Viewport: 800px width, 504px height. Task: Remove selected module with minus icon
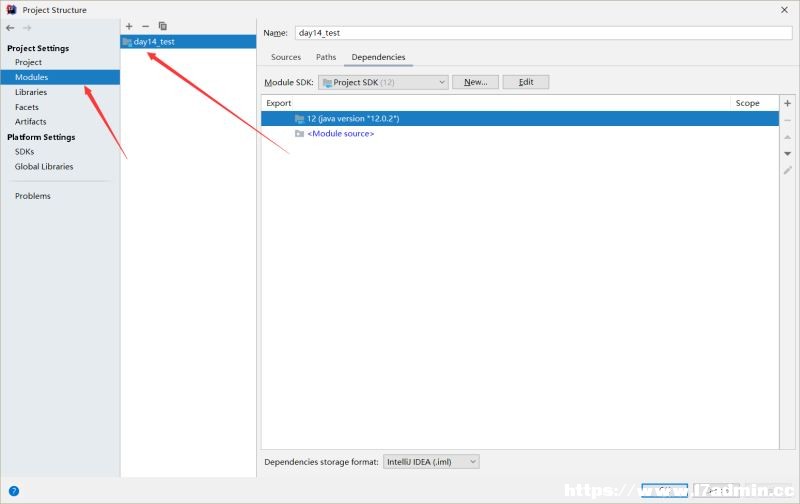click(x=145, y=26)
